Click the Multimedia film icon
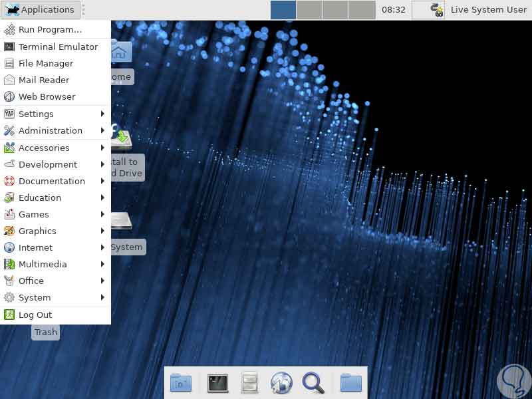Screen dimensions: 532x399 [x=9, y=264]
